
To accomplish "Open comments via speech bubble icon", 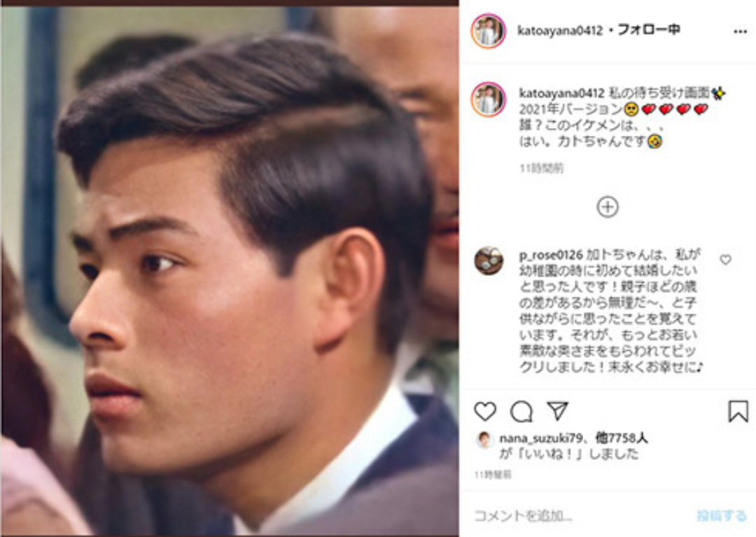I will point(521,412).
